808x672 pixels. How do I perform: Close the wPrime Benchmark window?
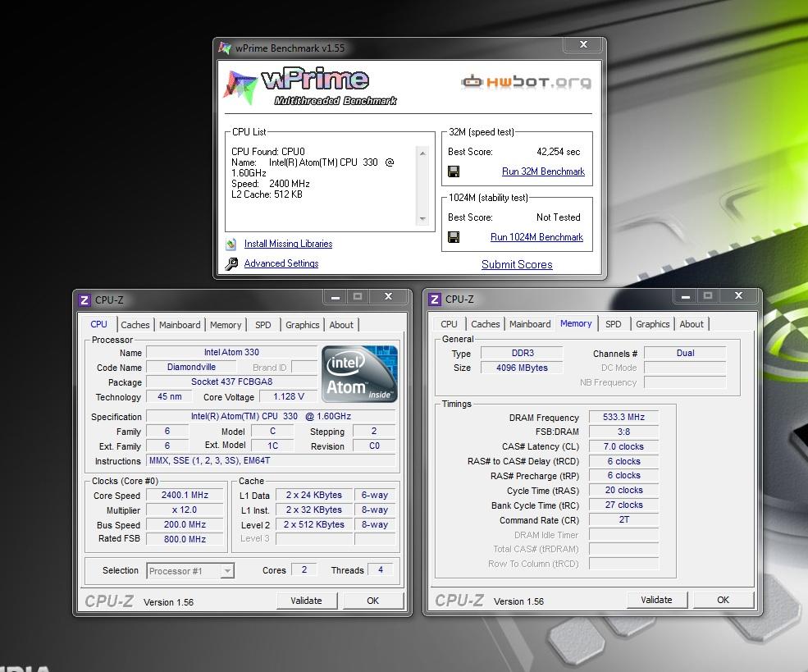pos(583,44)
